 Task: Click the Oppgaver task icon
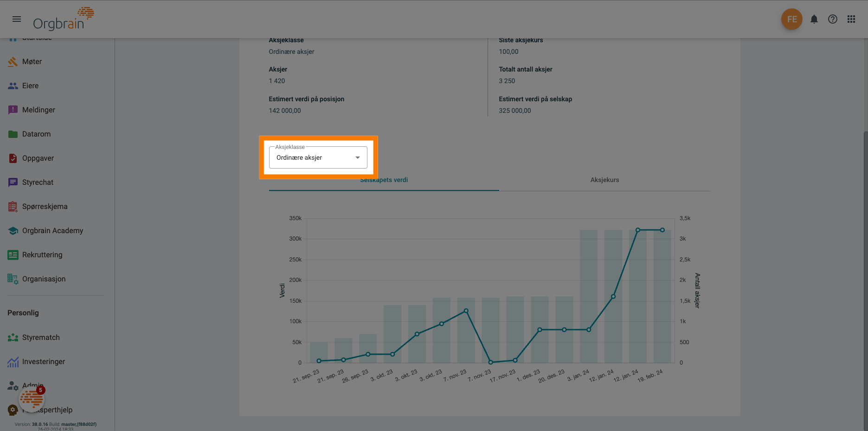click(x=13, y=158)
